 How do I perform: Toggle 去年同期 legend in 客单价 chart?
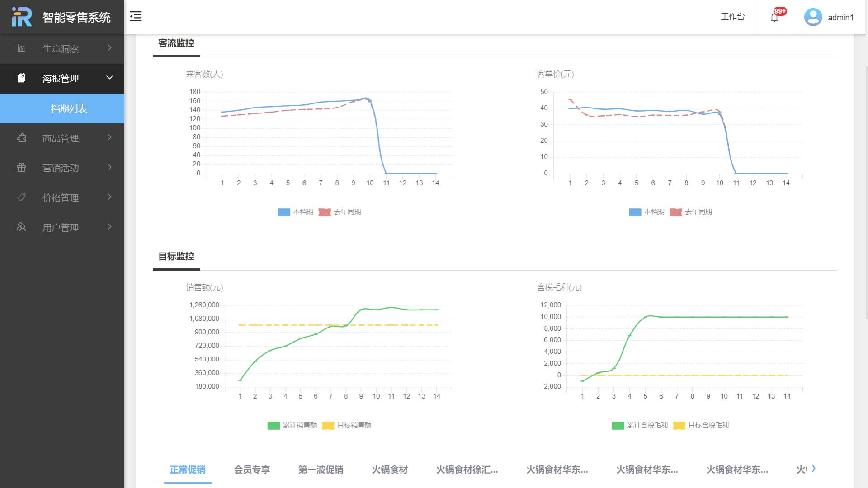[x=691, y=212]
